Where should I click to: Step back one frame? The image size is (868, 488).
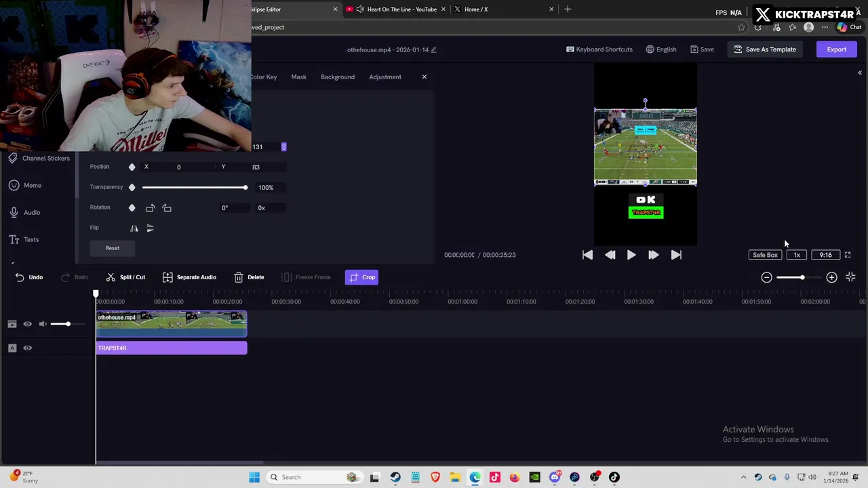pyautogui.click(x=610, y=255)
